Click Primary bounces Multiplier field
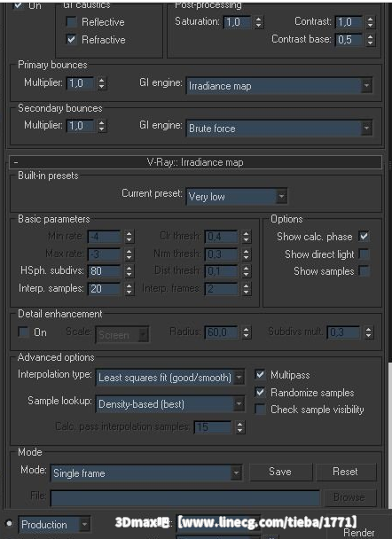Image resolution: width=392 pixels, height=539 pixels. click(81, 82)
